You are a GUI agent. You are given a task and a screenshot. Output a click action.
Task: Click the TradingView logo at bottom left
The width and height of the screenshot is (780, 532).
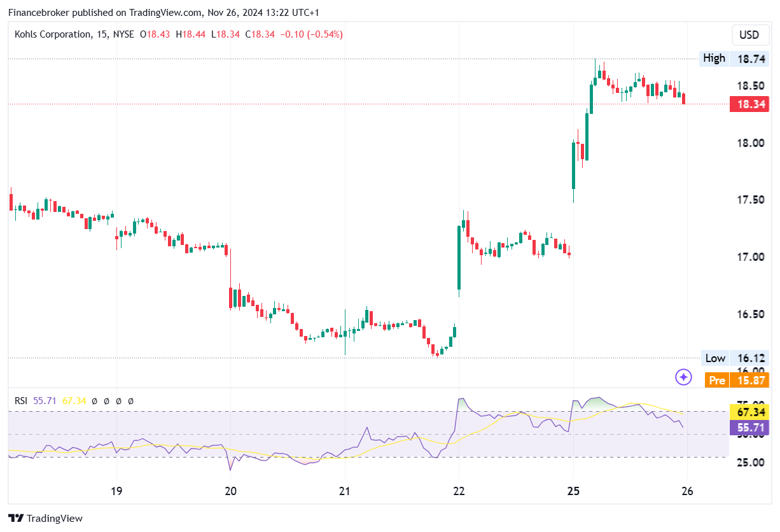(x=45, y=519)
